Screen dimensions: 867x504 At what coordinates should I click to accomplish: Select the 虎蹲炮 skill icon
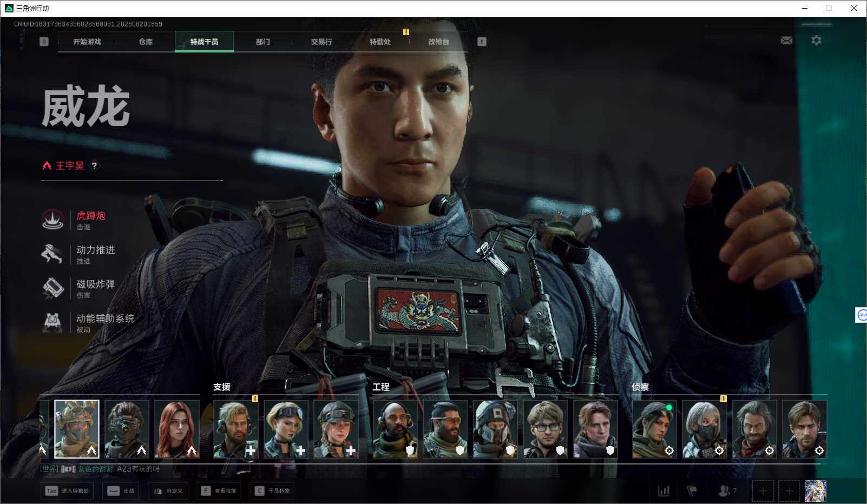[52, 220]
